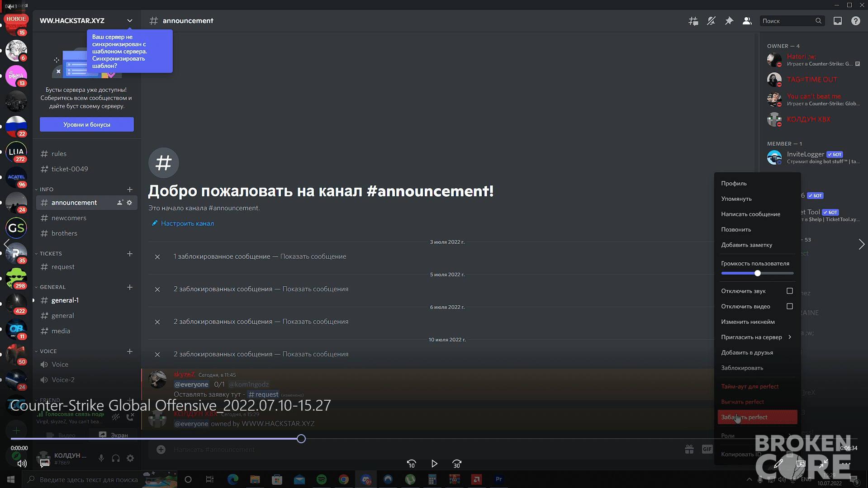This screenshot has width=868, height=488.
Task: Choose 'Упомянуть' from context menu
Action: point(756,199)
